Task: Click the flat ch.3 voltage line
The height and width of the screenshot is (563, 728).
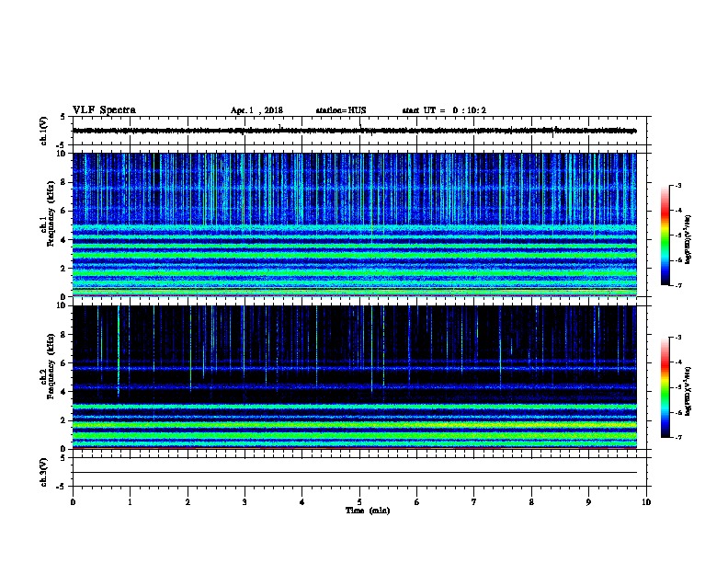Action: click(x=355, y=473)
